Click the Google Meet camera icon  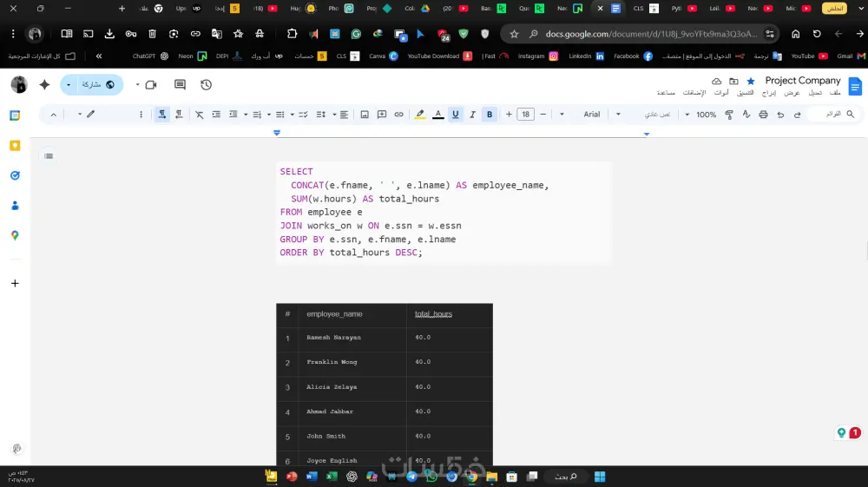(x=150, y=85)
